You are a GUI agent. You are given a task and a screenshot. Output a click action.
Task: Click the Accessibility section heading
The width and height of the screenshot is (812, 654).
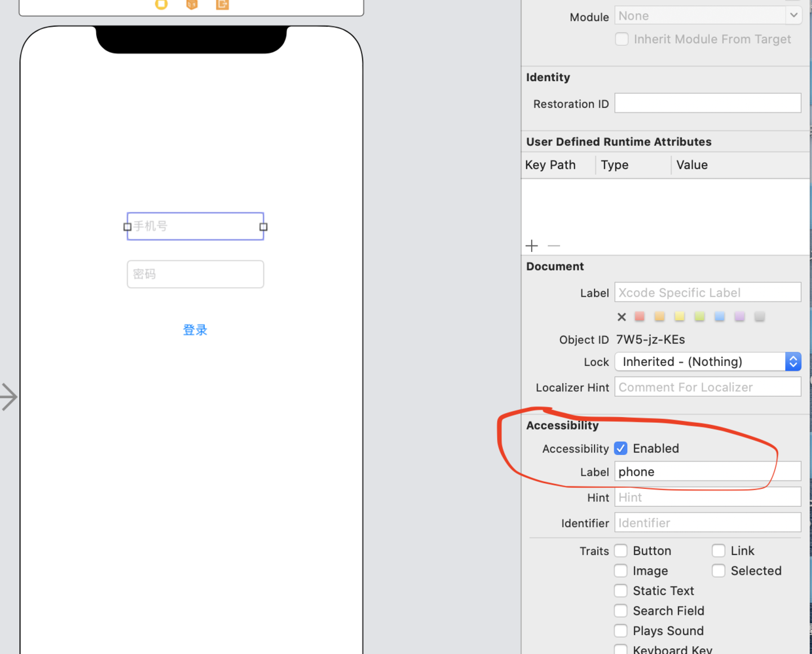coord(563,426)
